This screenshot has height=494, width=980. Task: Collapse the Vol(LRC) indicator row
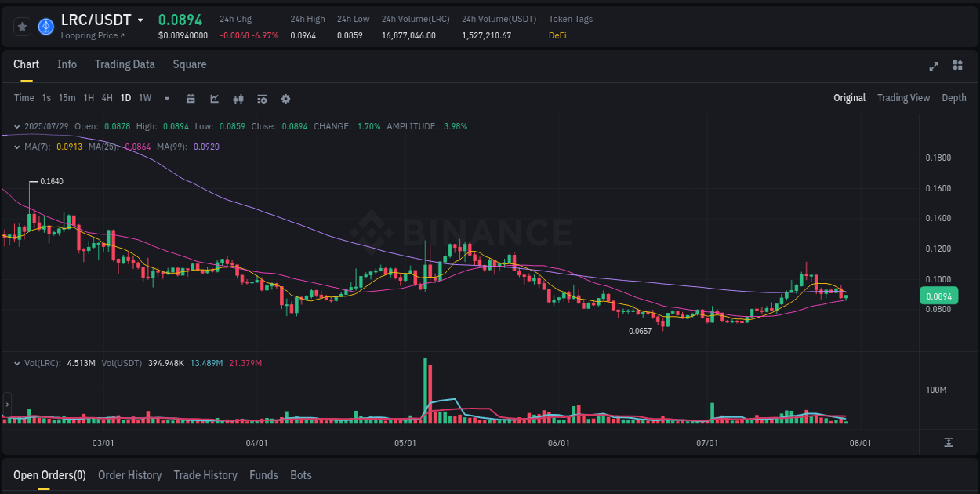click(16, 363)
